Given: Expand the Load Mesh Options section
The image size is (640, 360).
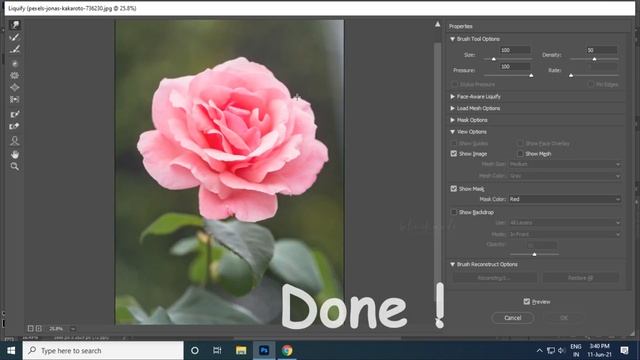Looking at the screenshot, I should 452,109.
